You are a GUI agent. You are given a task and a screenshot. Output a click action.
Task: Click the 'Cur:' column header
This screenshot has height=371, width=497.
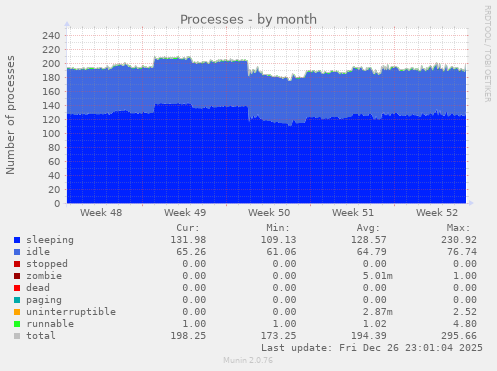tap(188, 228)
